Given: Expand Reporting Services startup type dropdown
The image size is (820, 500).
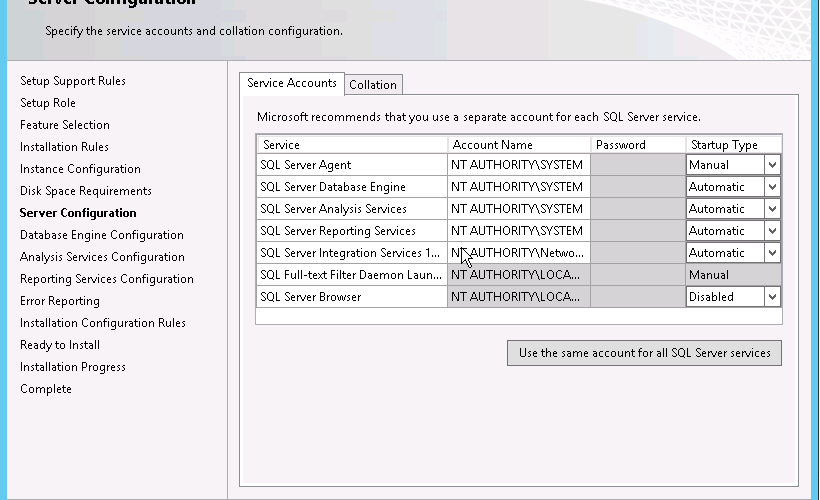Looking at the screenshot, I should 771,231.
